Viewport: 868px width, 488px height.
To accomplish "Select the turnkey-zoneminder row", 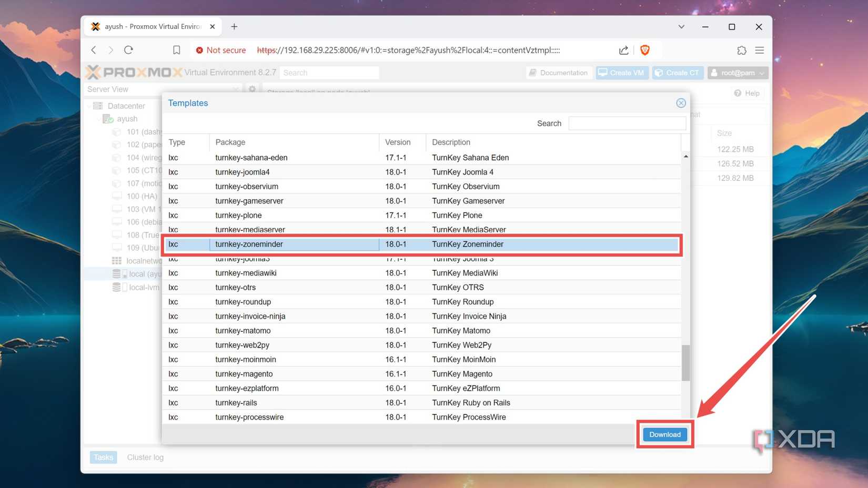I will [421, 244].
